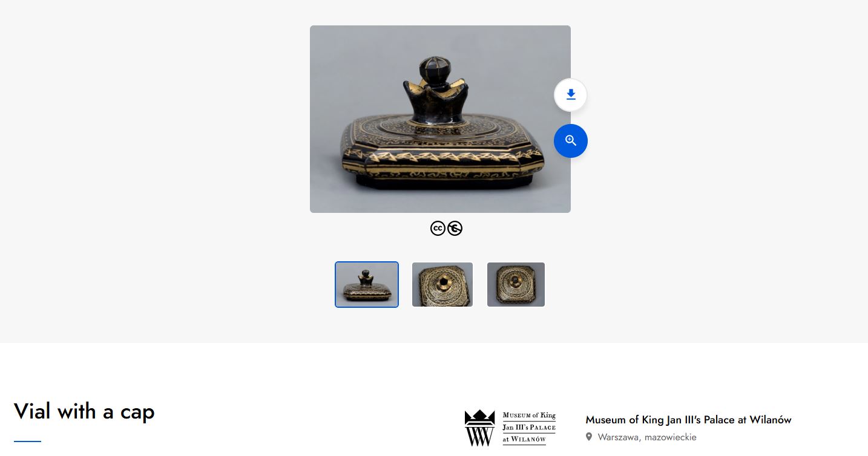Click the 'Vial with a cap' heading
Image resolution: width=868 pixels, height=456 pixels.
(x=84, y=411)
